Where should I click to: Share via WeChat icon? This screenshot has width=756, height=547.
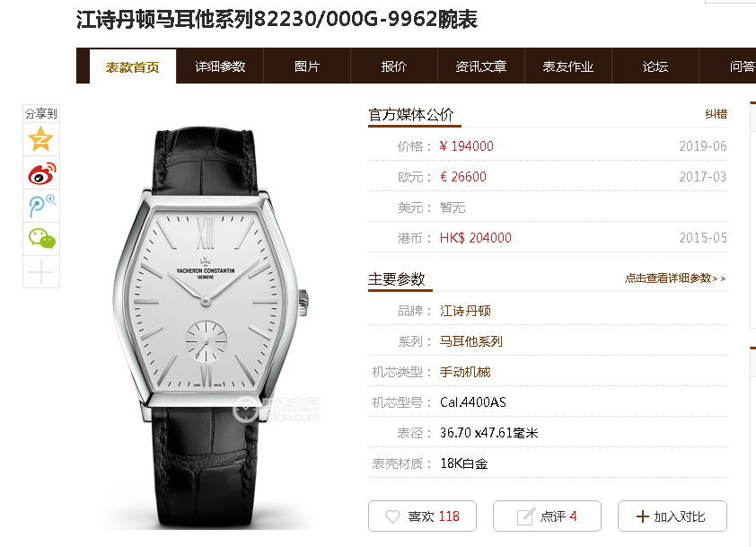42,238
